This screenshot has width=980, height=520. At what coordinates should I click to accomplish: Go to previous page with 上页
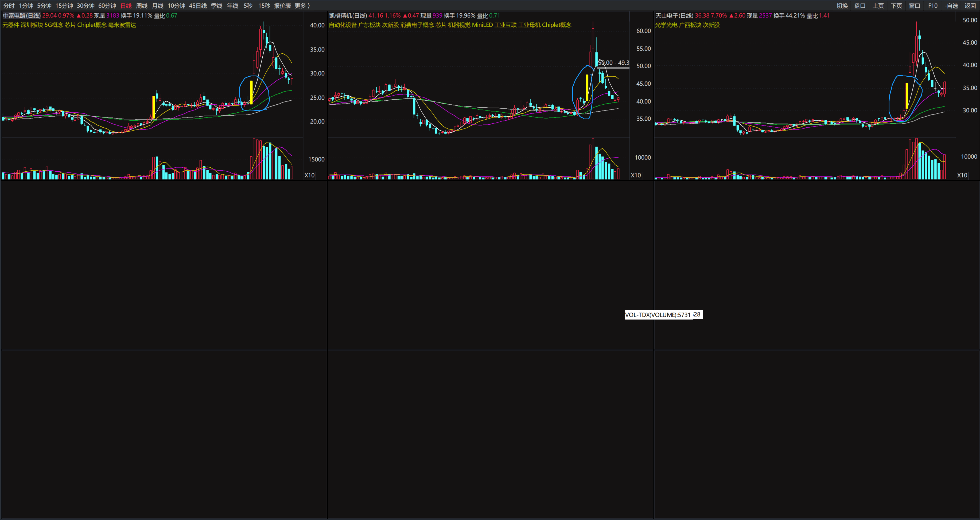point(878,6)
